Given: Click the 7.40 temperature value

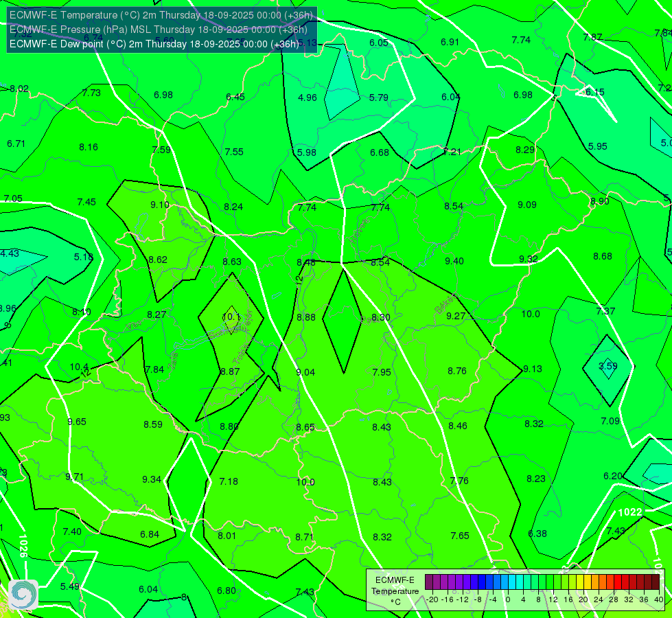Looking at the screenshot, I should pyautogui.click(x=72, y=532).
